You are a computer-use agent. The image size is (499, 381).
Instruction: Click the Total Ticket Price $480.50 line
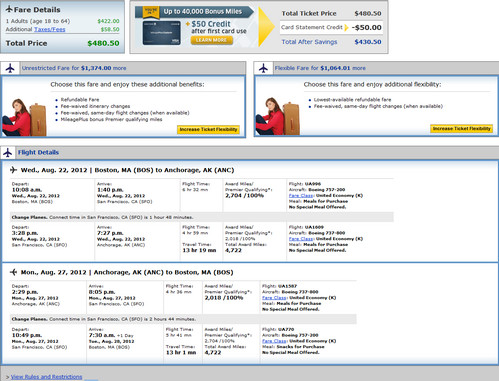coord(331,14)
